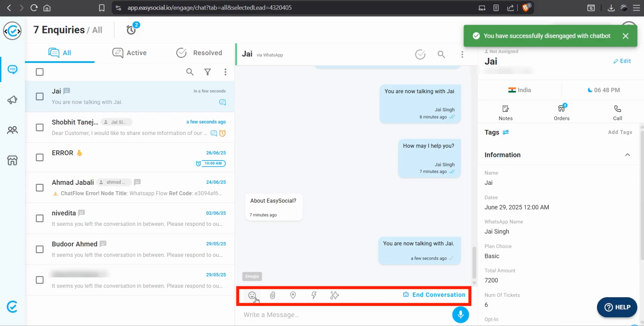This screenshot has width=644, height=326.
Task: Collapse the Information section chevron
Action: tap(627, 155)
